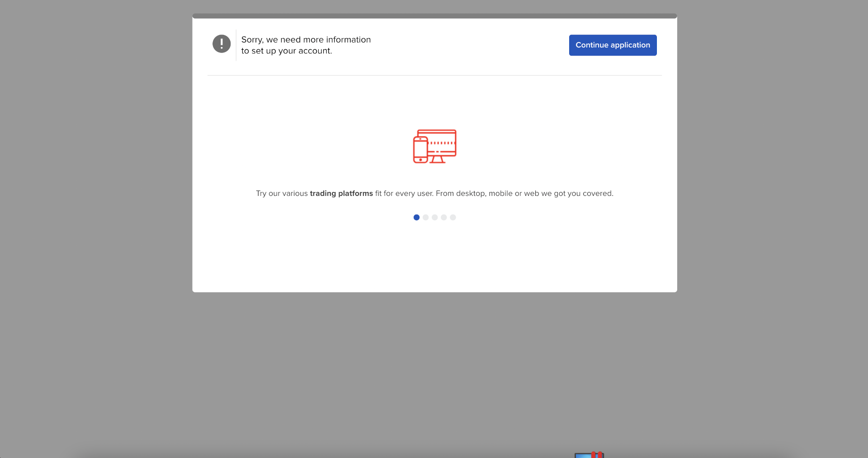Click the "to set up your account." line

[x=286, y=51]
